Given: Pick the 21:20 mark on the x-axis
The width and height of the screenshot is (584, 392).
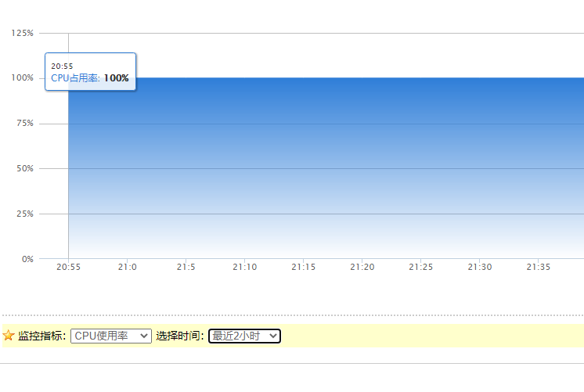Looking at the screenshot, I should [x=362, y=267].
